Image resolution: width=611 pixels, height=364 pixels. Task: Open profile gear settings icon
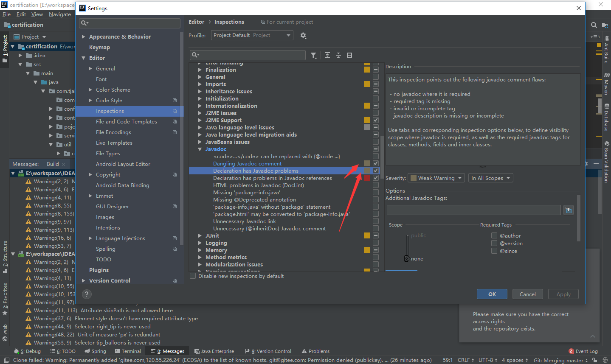(x=303, y=36)
